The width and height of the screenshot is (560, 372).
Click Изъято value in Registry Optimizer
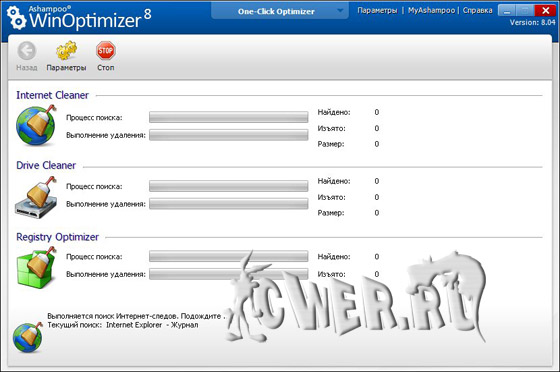pyautogui.click(x=377, y=274)
